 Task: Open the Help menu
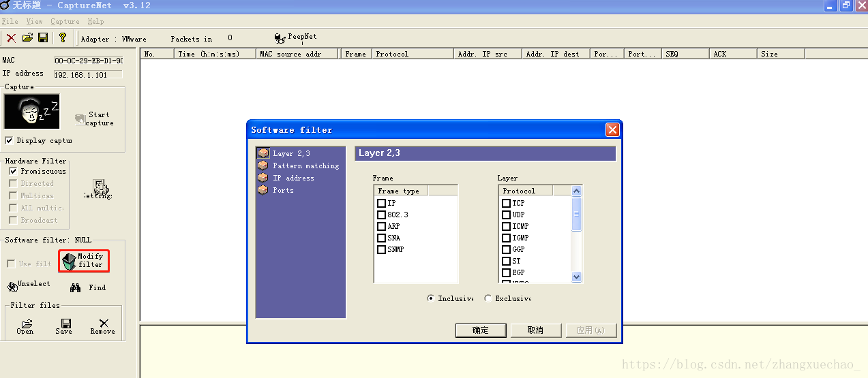[95, 21]
